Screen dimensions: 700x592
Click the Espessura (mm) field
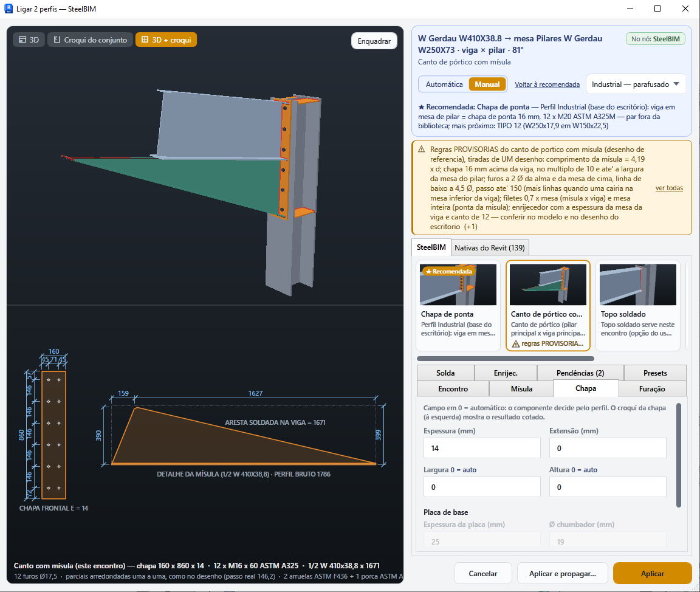482,448
